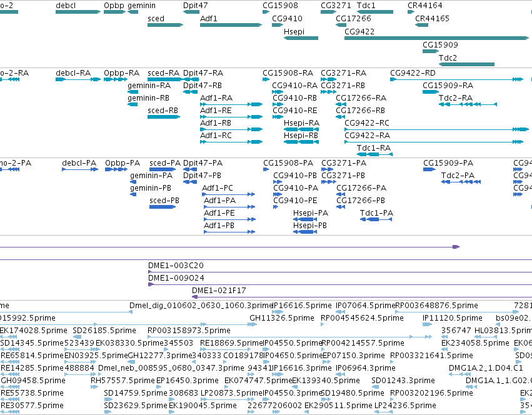This screenshot has width=532, height=415.
Task: Select the RE18869.5prime EST label
Action: [232, 343]
